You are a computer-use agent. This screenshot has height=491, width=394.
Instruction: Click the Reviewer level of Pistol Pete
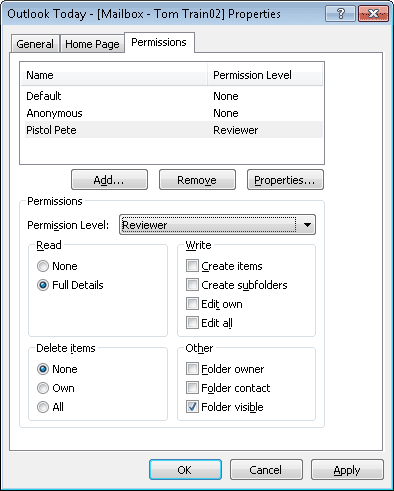[x=236, y=130]
